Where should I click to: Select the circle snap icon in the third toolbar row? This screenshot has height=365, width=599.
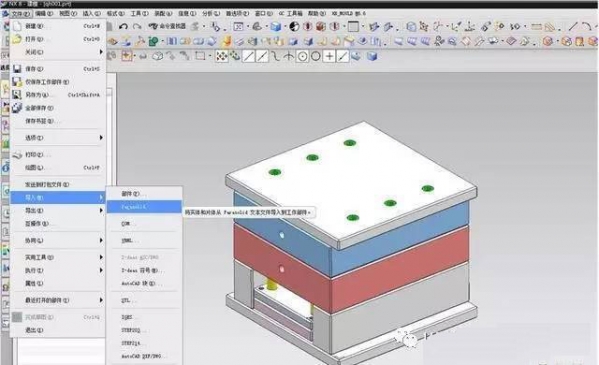[316, 57]
